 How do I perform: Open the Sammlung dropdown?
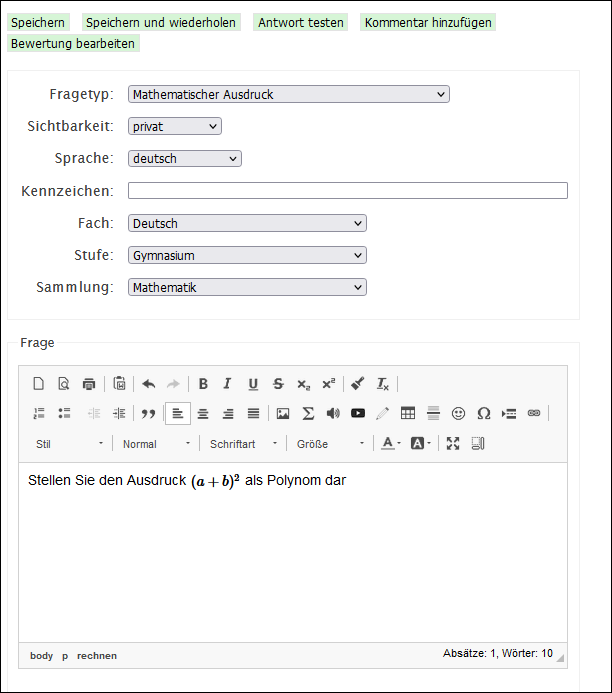click(x=247, y=287)
